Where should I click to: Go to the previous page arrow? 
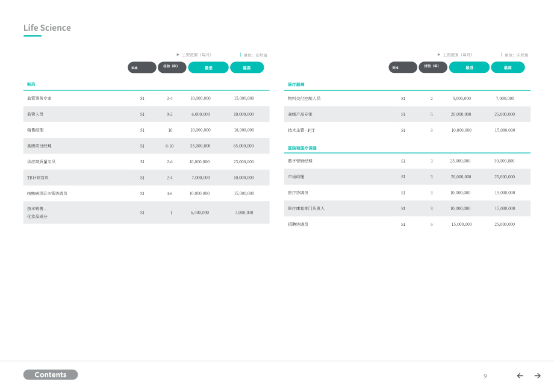click(x=520, y=376)
